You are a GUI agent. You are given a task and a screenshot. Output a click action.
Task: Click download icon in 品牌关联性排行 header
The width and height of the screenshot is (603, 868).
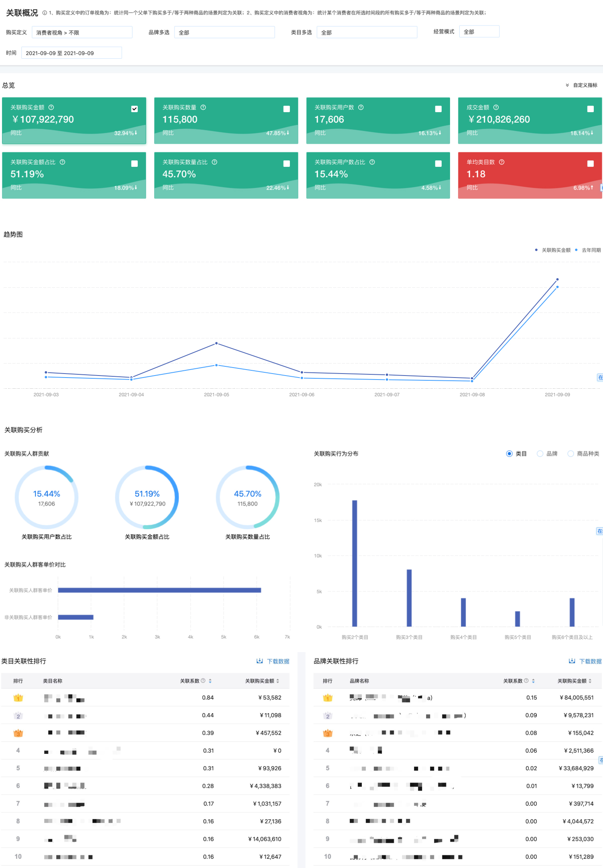[x=572, y=661]
